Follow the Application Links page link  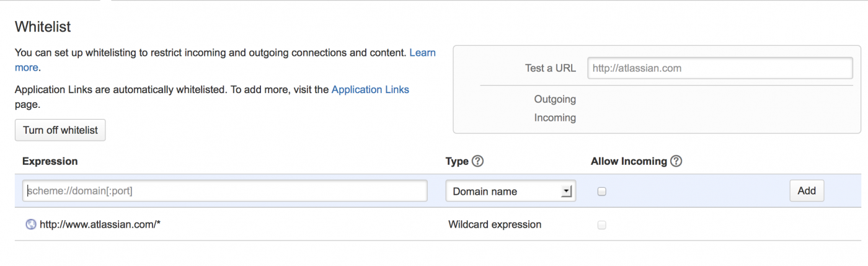click(370, 89)
